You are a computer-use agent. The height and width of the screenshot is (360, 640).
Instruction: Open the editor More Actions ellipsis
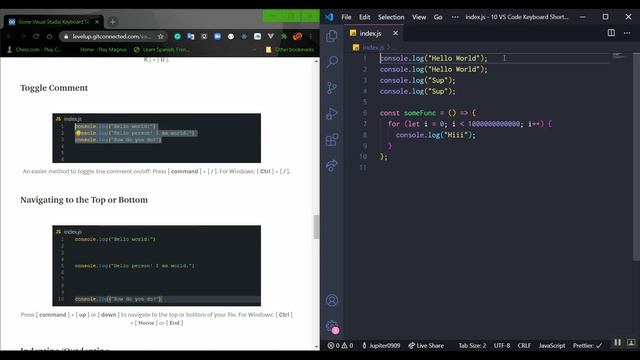point(627,33)
